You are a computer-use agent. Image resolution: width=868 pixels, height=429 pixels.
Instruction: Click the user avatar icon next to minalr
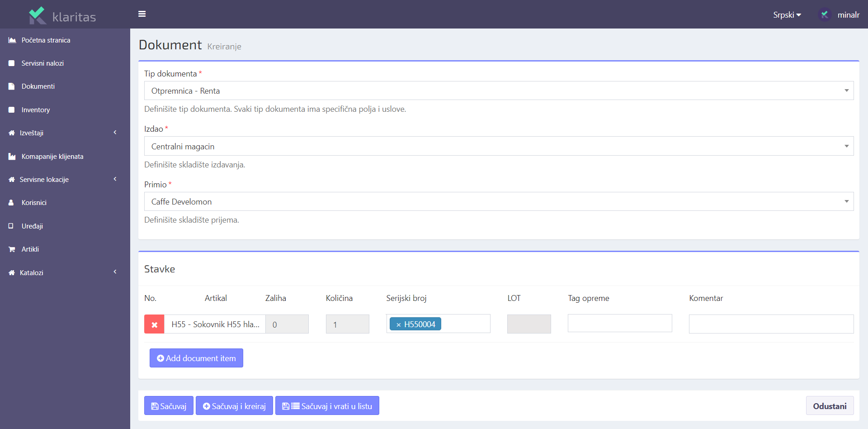tap(825, 15)
